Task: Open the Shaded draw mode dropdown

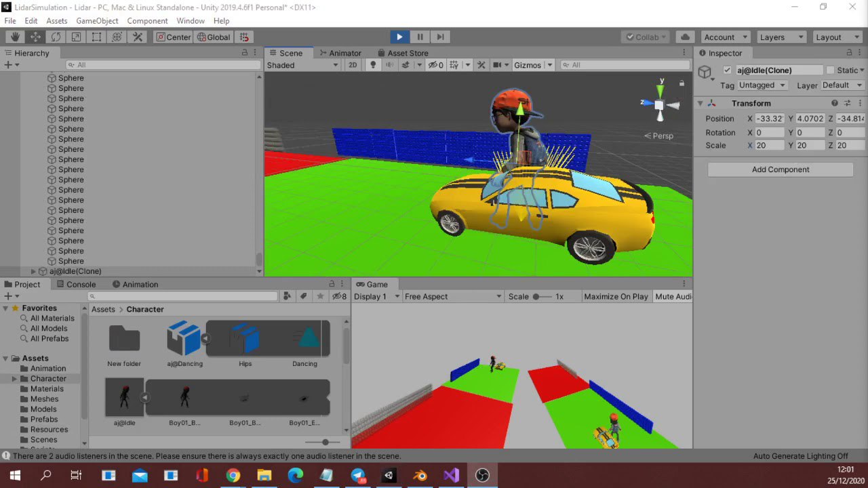Action: coord(302,65)
